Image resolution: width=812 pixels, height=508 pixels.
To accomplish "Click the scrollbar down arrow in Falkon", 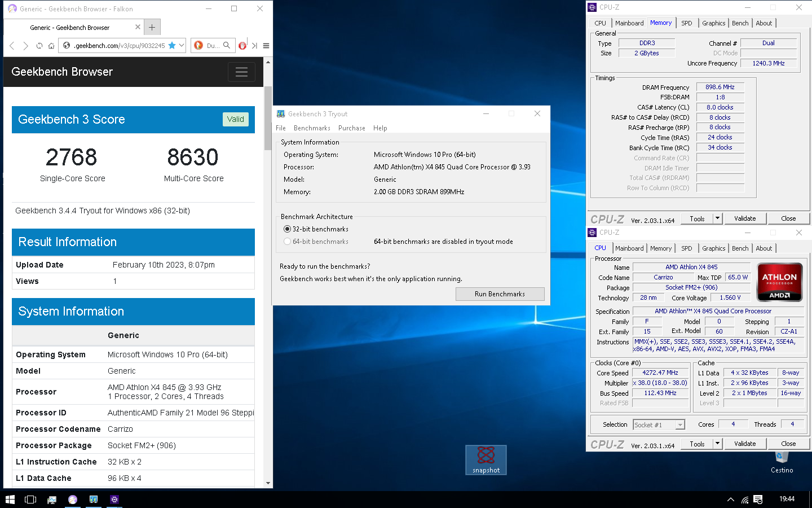I will pyautogui.click(x=268, y=483).
